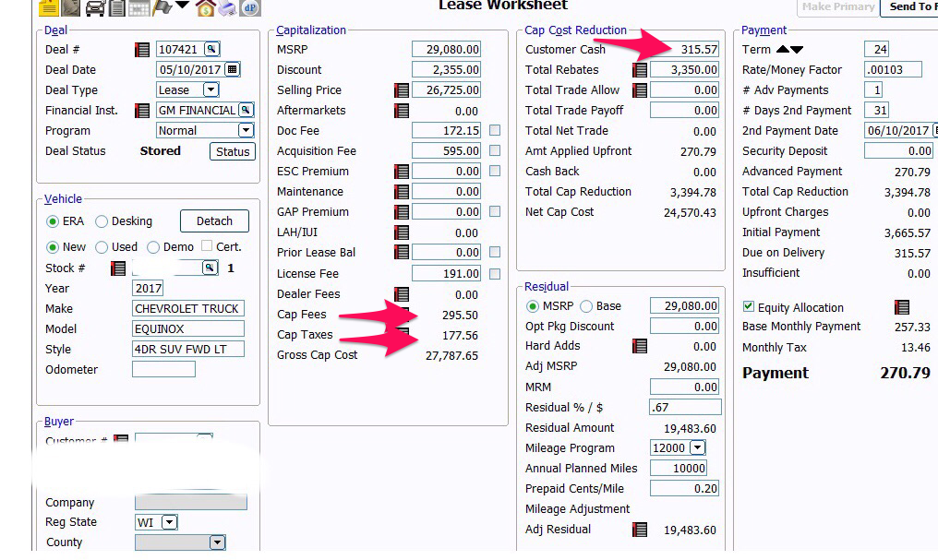Click magnifier in Stock # field
The width and height of the screenshot is (938, 560).
point(210,268)
